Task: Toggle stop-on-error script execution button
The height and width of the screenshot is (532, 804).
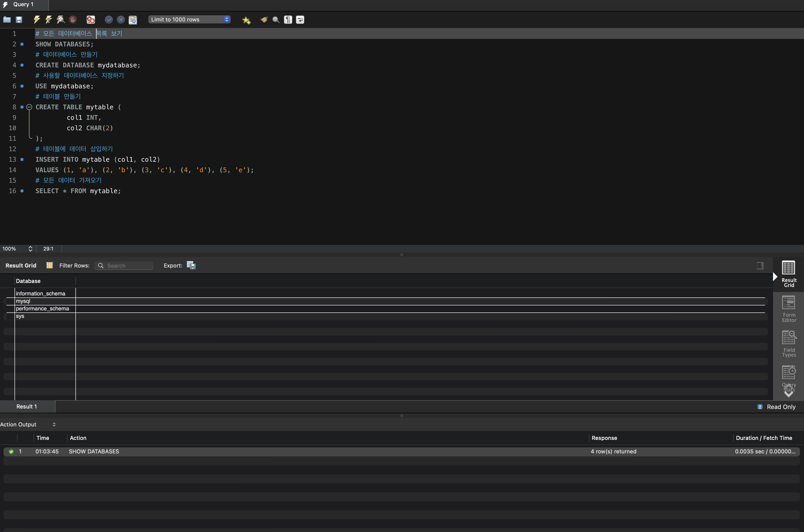Action: pyautogui.click(x=91, y=20)
